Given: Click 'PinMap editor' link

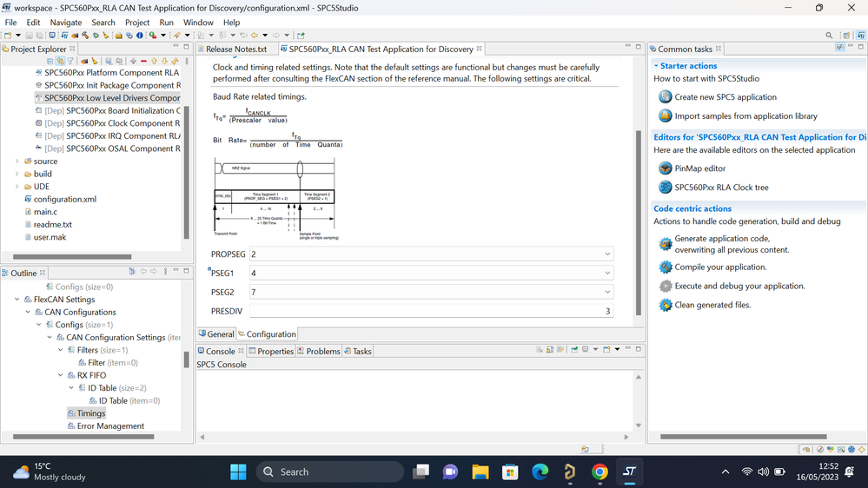Looking at the screenshot, I should click(x=699, y=168).
